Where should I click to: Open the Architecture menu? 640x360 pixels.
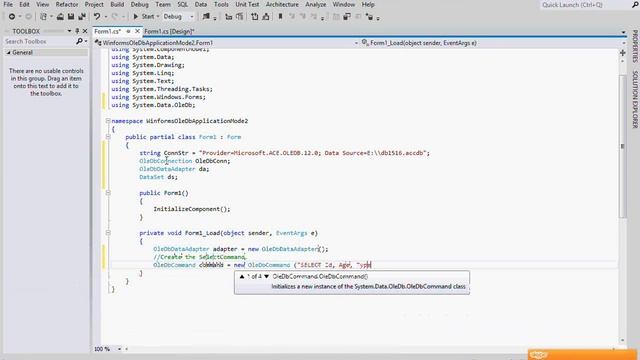tap(282, 4)
